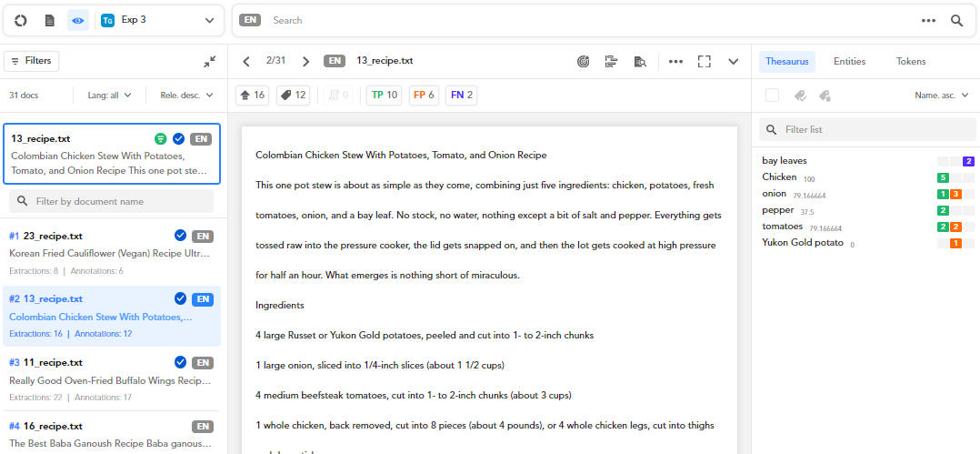Open the Exp 3 project dropdown

[159, 20]
